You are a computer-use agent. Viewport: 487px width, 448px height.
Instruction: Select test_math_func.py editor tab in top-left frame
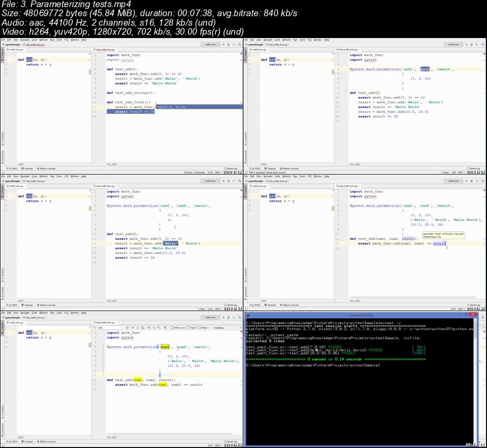coord(105,49)
